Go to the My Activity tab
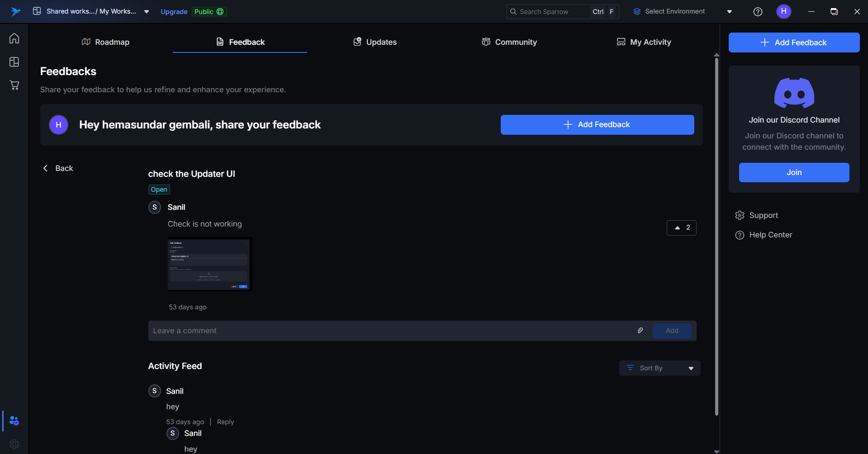868x454 pixels. coord(644,42)
